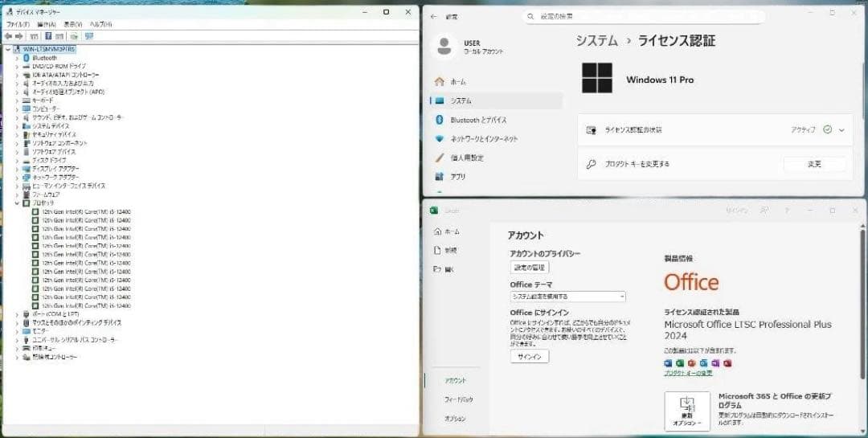Click the Access icon under product information

727,363
